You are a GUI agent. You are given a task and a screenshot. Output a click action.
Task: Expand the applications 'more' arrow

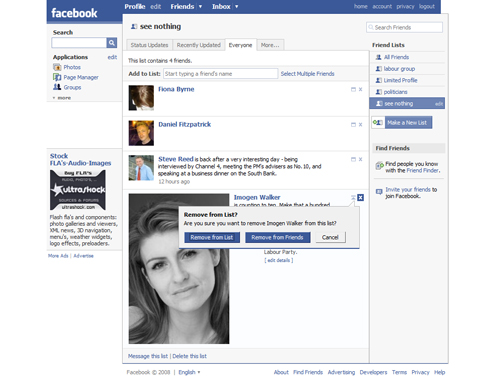[54, 98]
